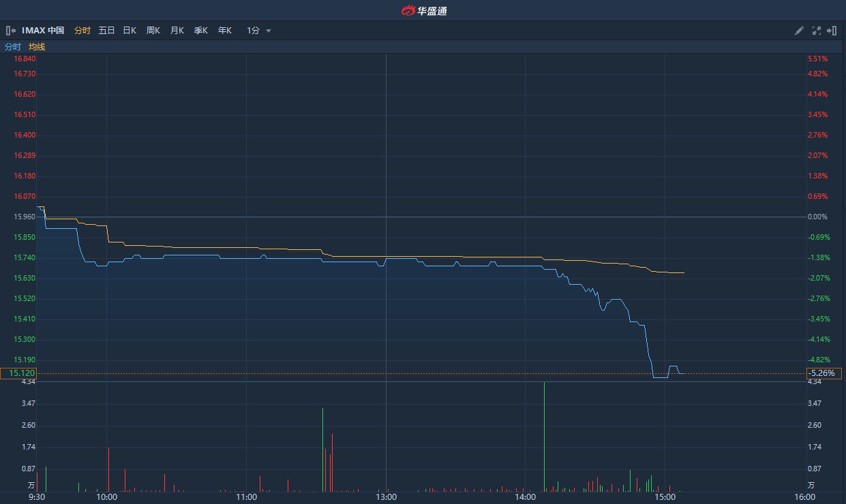Open the drawing pencil tool
This screenshot has height=504, width=846.
pos(800,31)
